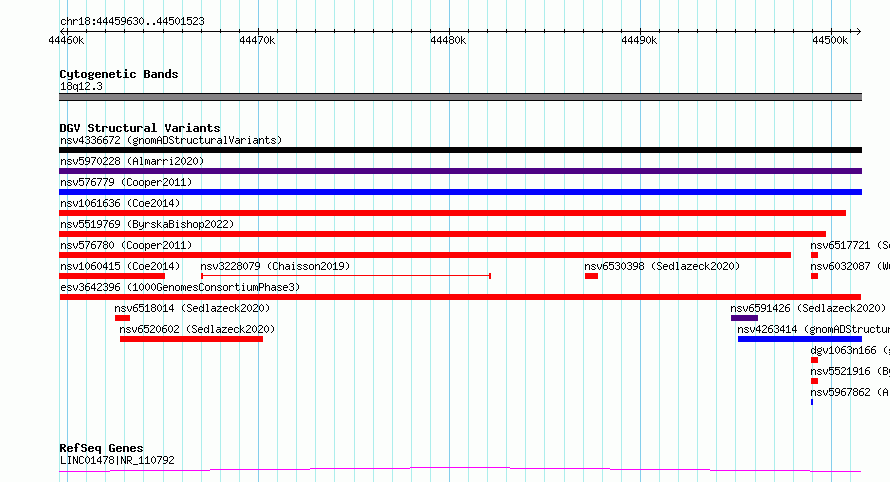
Task: Select the small red nsv5521916 bar
Action: [x=815, y=381]
